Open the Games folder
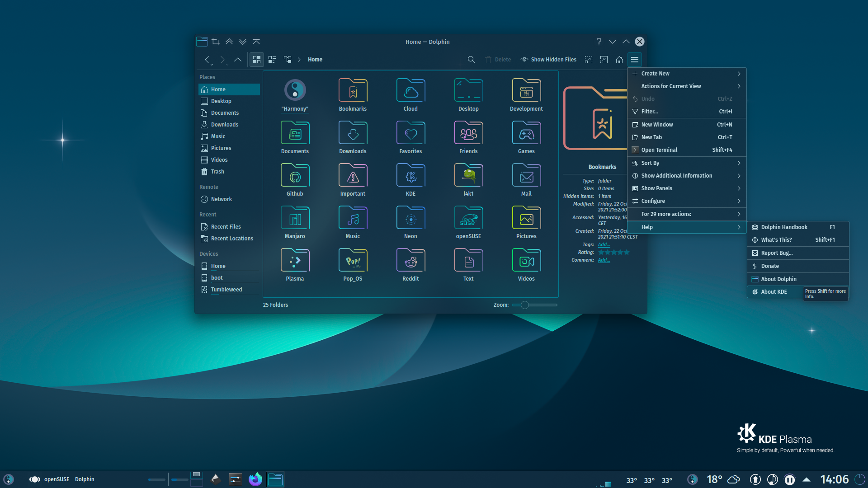Viewport: 868px width, 488px height. point(526,132)
